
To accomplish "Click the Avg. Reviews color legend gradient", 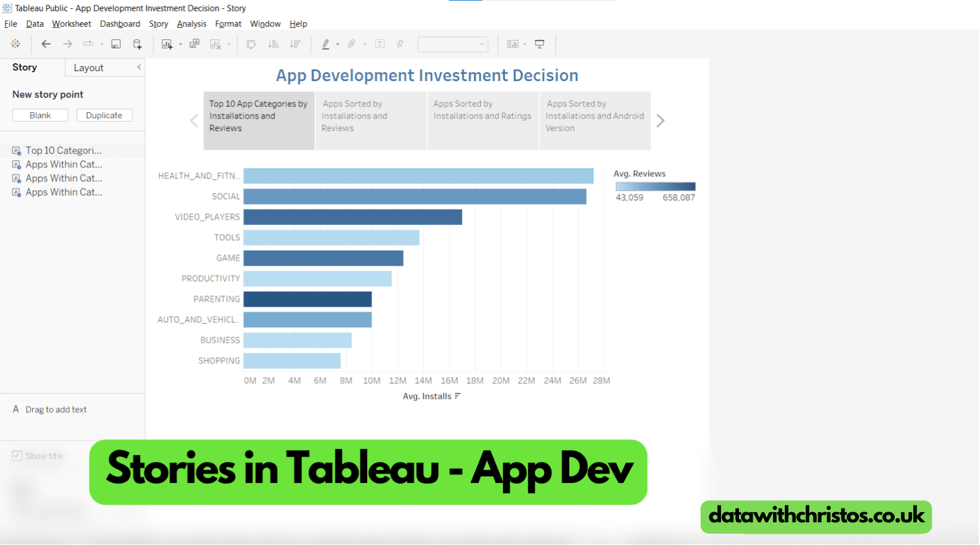I will coord(655,186).
